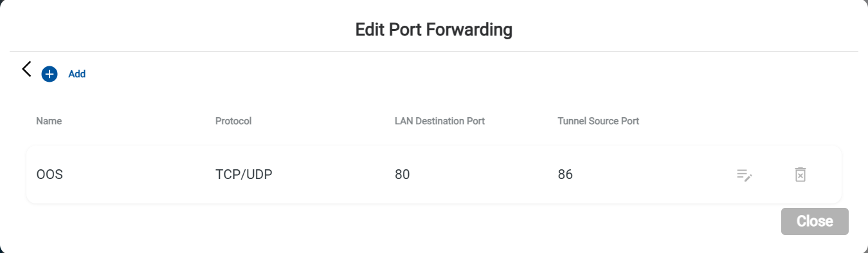Select the OOS name cell
Image resolution: width=868 pixels, height=253 pixels.
50,174
